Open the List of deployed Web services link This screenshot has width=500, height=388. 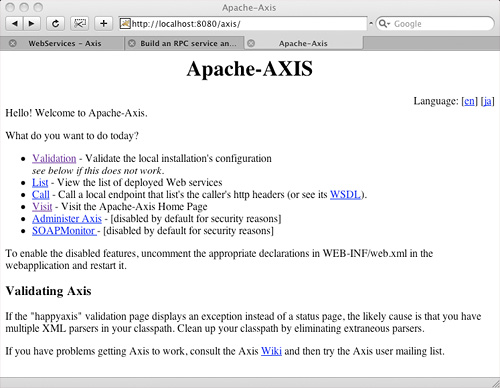tap(40, 183)
